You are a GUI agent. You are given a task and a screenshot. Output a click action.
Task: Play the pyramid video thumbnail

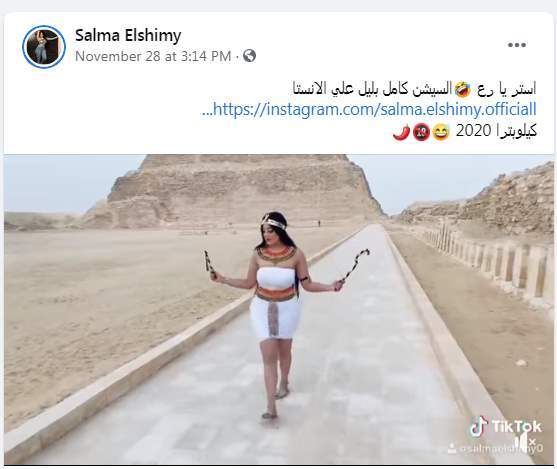[x=278, y=309]
